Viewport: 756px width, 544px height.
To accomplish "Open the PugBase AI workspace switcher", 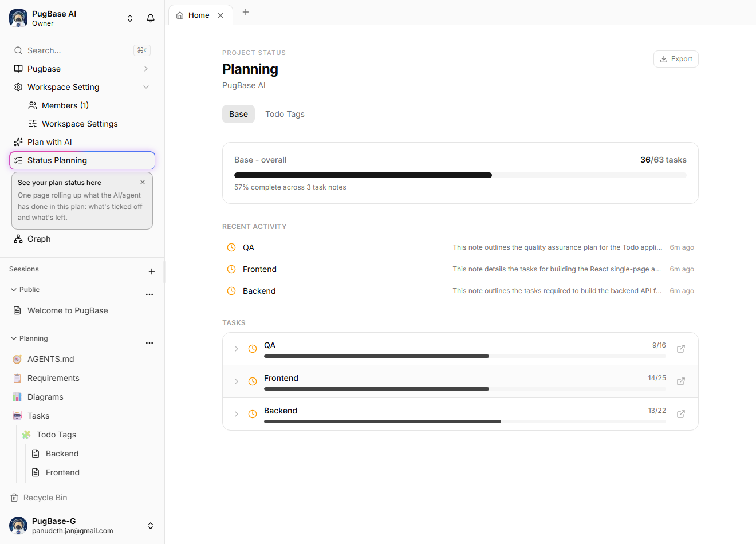I will click(130, 18).
